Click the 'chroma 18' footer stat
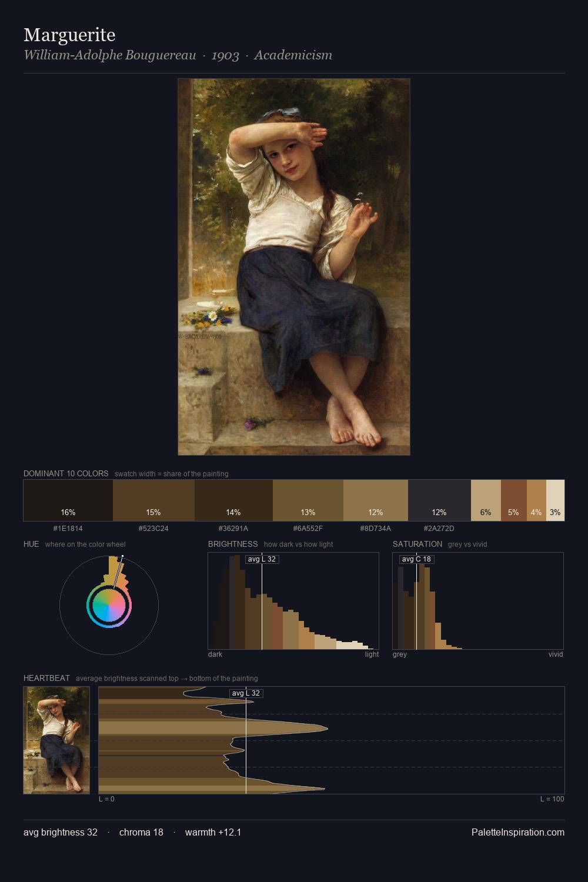588x882 pixels. click(x=141, y=832)
